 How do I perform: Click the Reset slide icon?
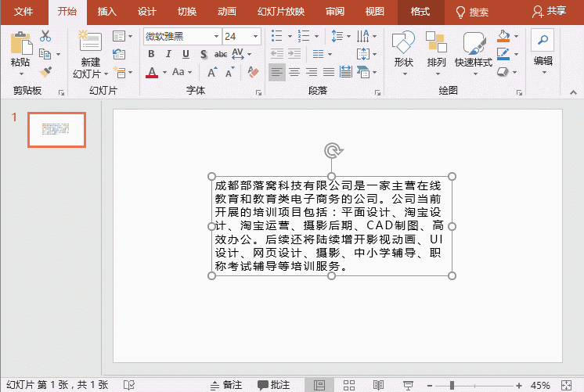coord(119,54)
